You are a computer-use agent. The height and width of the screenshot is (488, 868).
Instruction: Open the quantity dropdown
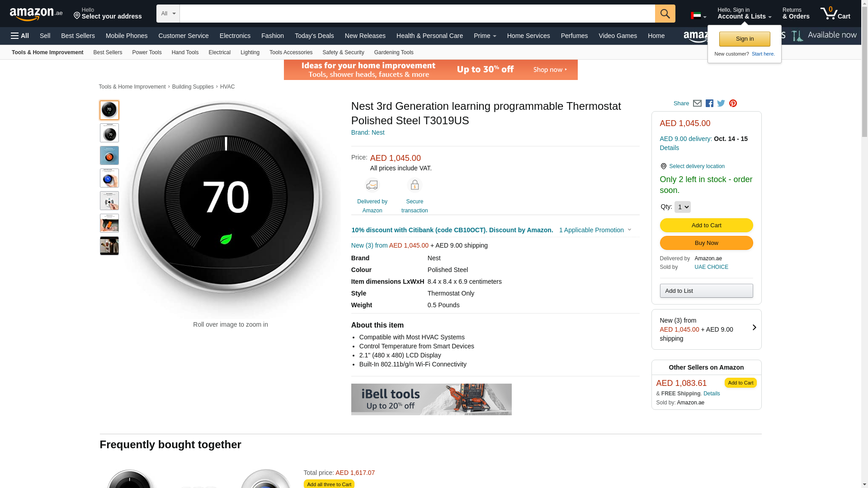[682, 207]
